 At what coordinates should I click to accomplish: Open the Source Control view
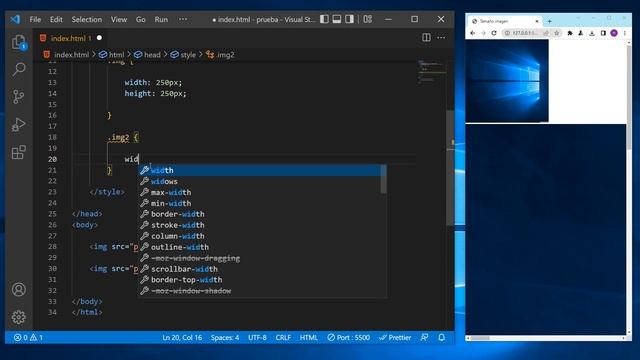point(19,97)
